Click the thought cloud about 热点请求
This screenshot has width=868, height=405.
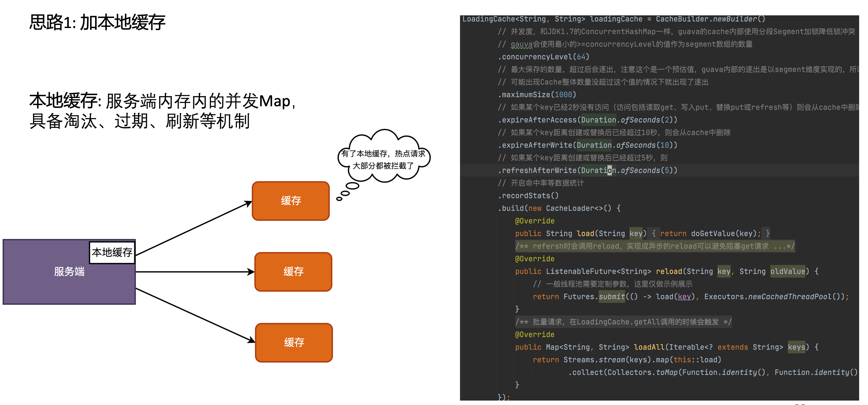click(383, 159)
